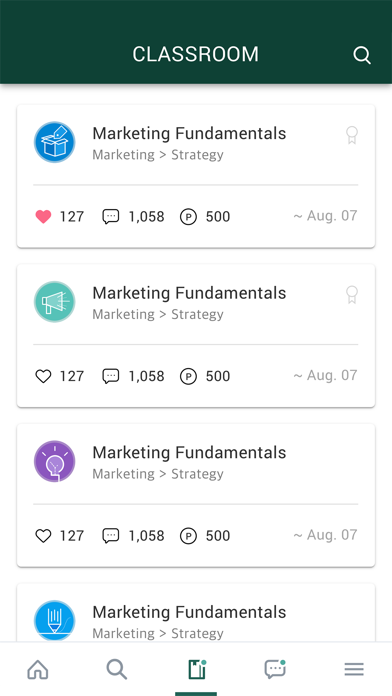Open comments on the first course card
This screenshot has width=392, height=696.
(x=111, y=217)
